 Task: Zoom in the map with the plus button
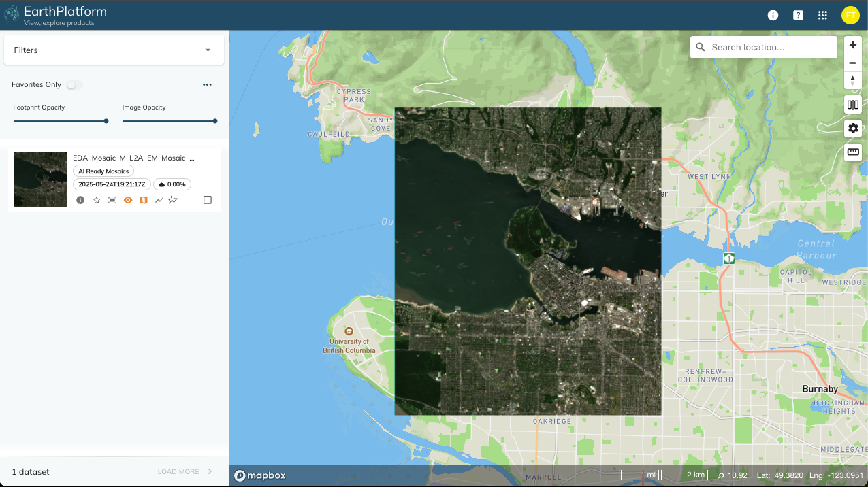[853, 45]
